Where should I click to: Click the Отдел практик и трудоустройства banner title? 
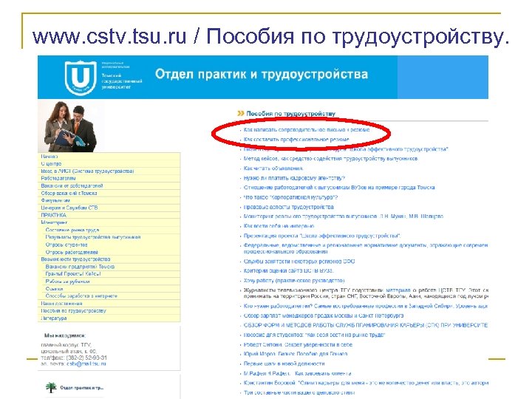(262, 74)
